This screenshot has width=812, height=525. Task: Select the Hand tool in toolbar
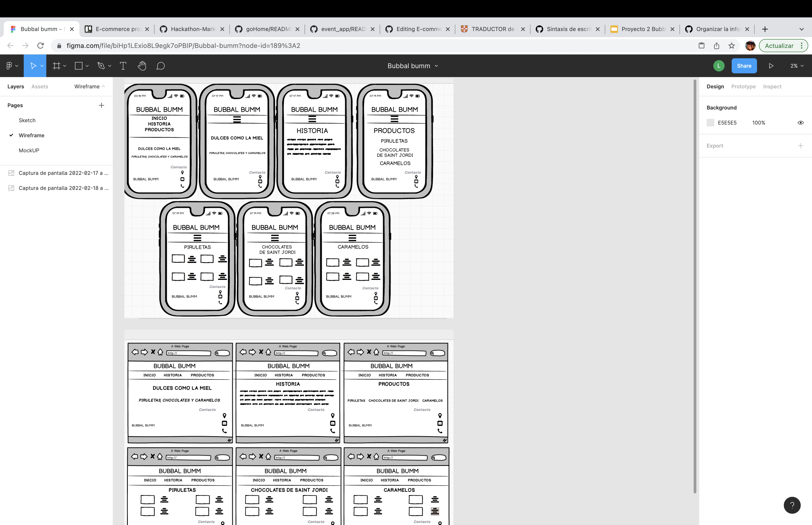click(x=142, y=66)
